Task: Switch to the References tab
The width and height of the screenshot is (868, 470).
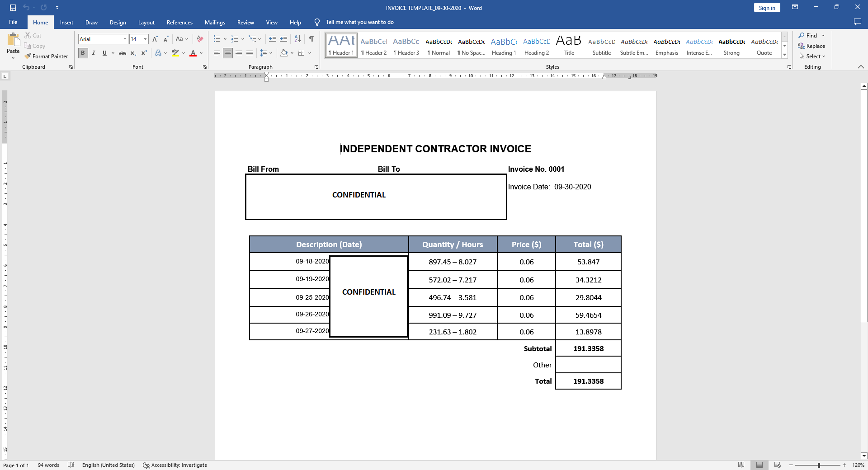Action: [179, 22]
